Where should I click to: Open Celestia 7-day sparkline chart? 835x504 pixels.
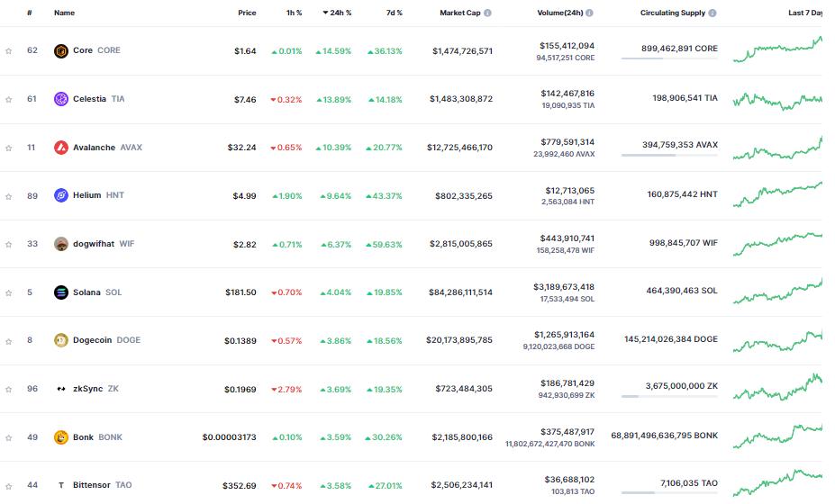pyautogui.click(x=777, y=100)
